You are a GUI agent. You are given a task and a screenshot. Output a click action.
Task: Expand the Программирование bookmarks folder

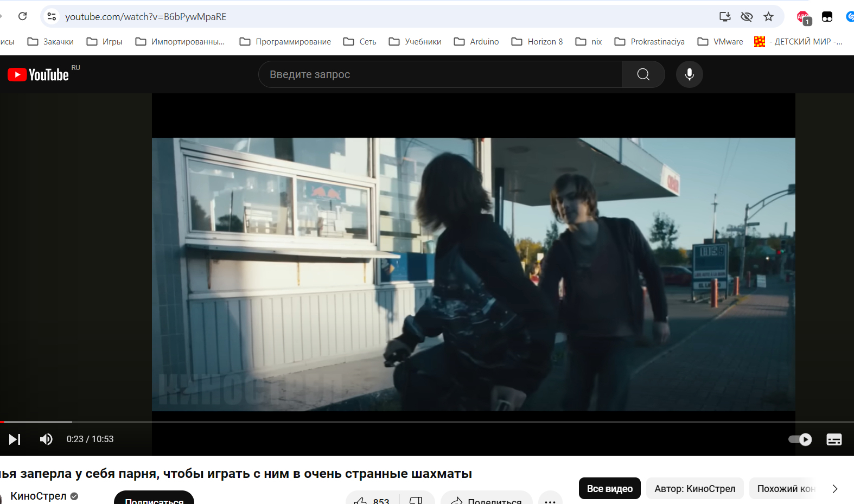click(x=285, y=42)
